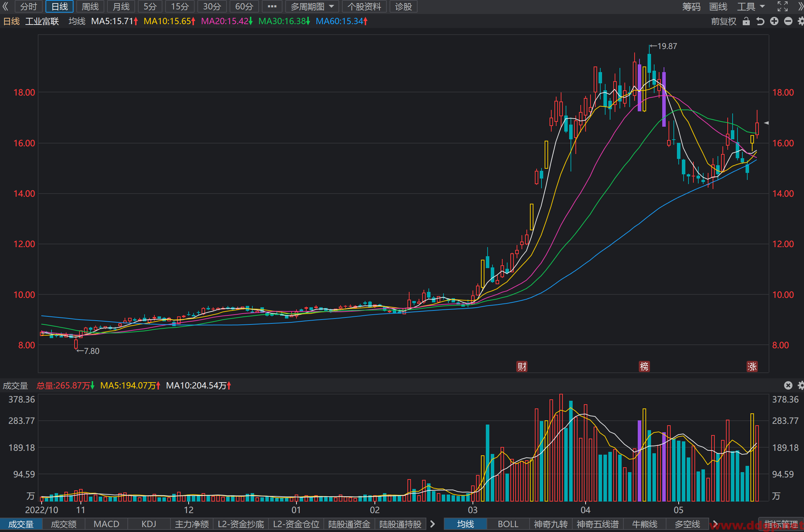Click the lock icon beside 前复权
Viewport: 804px width, 532px height.
click(x=746, y=21)
